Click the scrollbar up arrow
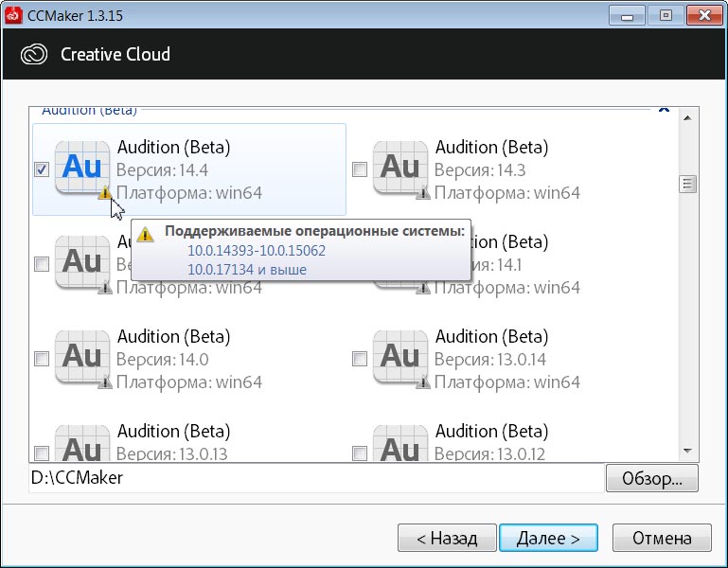 687,118
